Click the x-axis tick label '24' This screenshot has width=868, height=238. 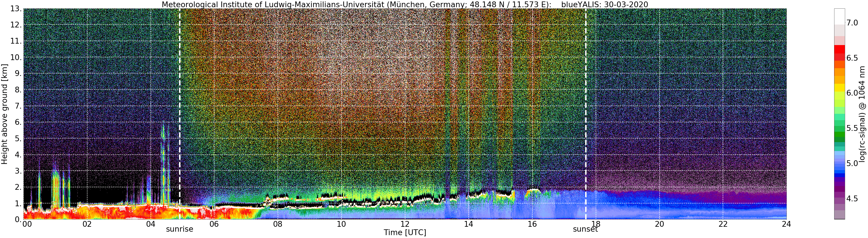[x=786, y=224]
